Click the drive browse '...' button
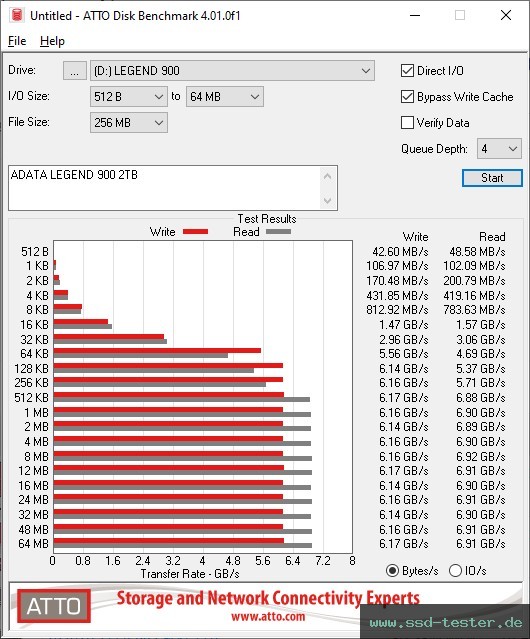Image resolution: width=530 pixels, height=639 pixels. 75,71
